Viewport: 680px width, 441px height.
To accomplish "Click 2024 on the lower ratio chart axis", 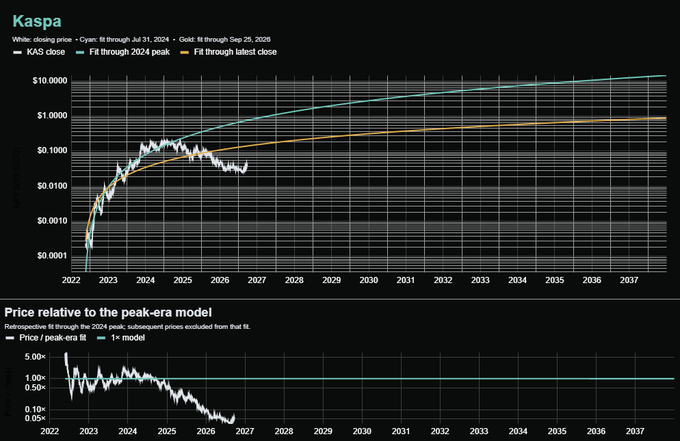I will click(128, 431).
